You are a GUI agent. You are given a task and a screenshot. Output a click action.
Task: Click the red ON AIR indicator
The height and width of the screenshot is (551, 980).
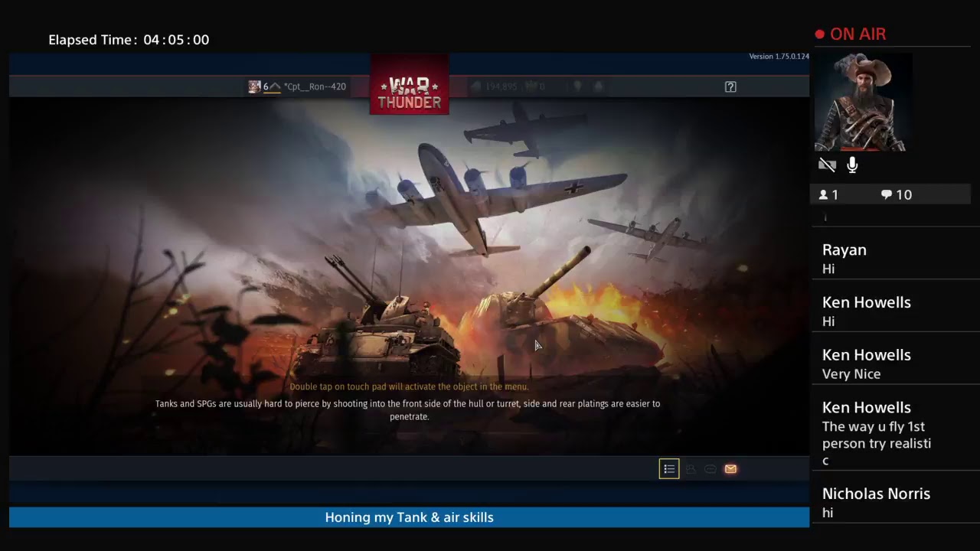pyautogui.click(x=851, y=34)
